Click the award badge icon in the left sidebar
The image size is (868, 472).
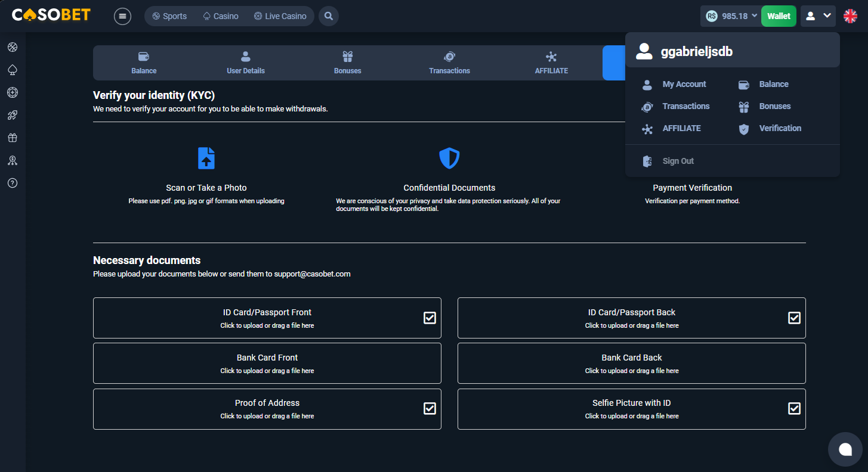pyautogui.click(x=13, y=160)
